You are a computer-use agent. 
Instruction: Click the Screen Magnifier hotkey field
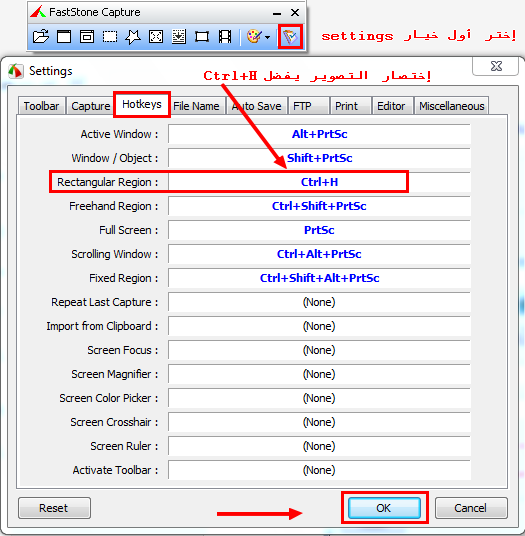pyautogui.click(x=319, y=374)
